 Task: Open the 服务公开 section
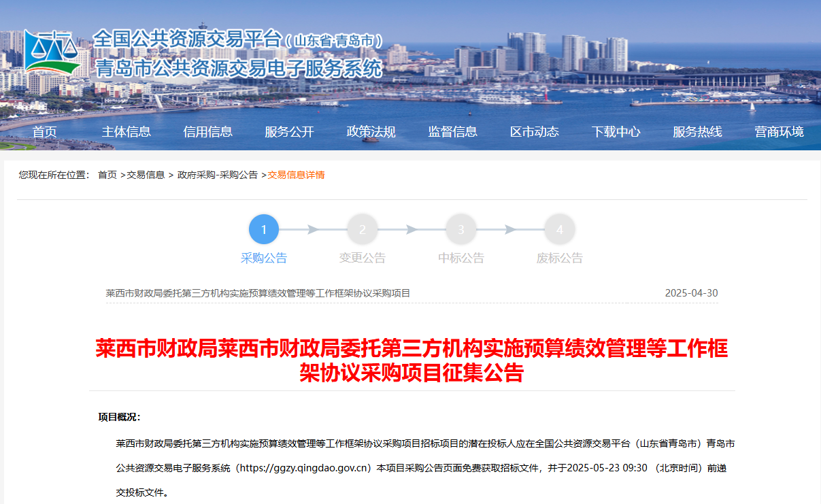pyautogui.click(x=290, y=132)
